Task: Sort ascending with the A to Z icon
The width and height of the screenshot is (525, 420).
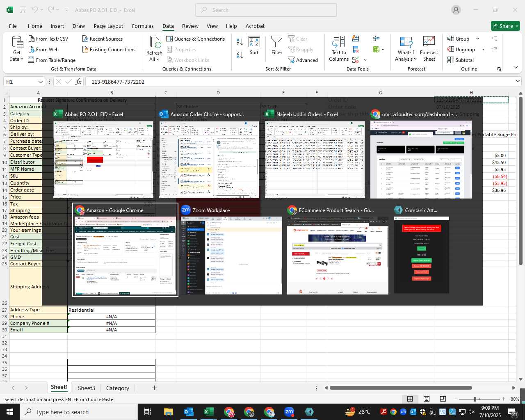Action: [x=240, y=41]
